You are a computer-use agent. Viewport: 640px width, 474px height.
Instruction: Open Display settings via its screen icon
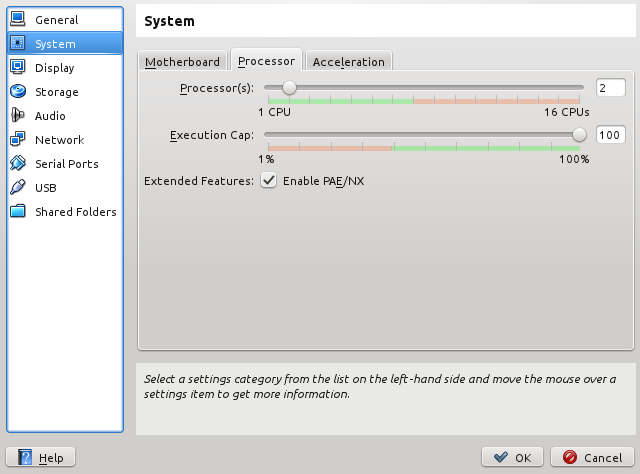18,67
